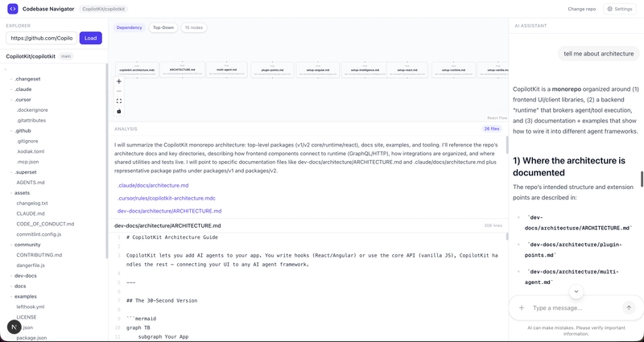Zoom in on the dependency graph
The image size is (644, 342).
click(x=119, y=81)
